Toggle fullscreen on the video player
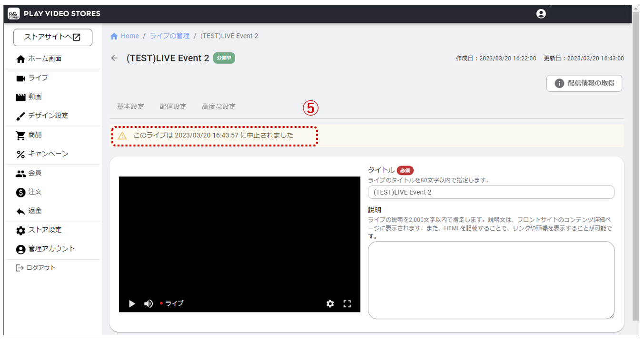Image resolution: width=644 pixels, height=340 pixels. [x=347, y=303]
